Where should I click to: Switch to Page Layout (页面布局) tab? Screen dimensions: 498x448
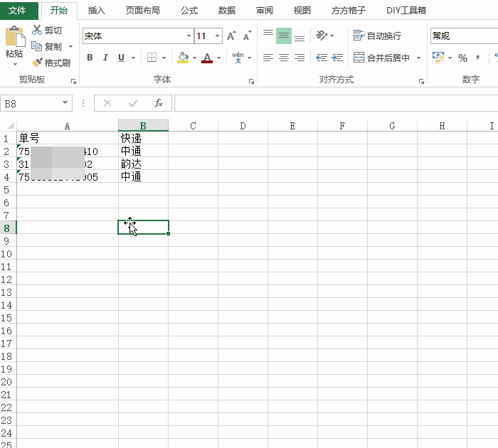142,11
